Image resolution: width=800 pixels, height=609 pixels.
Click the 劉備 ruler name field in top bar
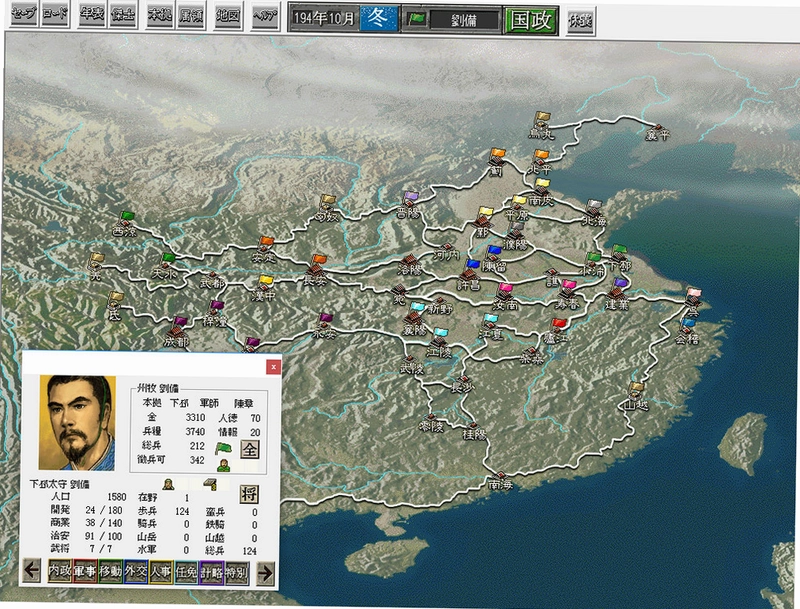pyautogui.click(x=464, y=20)
